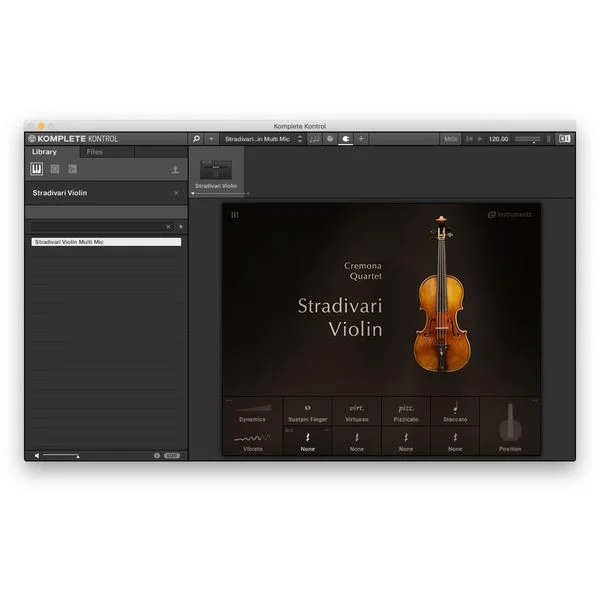This screenshot has width=600, height=600.
Task: Open the Library tab
Action: (x=52, y=152)
